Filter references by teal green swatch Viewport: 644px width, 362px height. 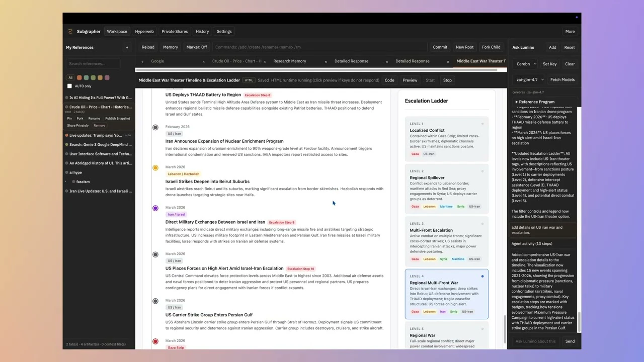tap(86, 77)
